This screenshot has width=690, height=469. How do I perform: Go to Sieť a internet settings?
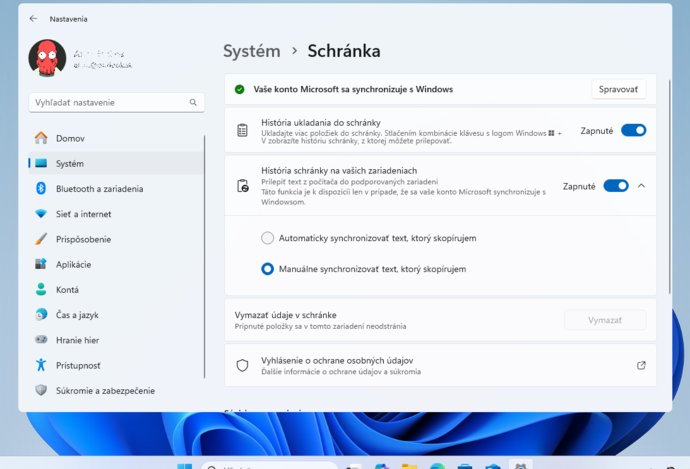coord(116,214)
